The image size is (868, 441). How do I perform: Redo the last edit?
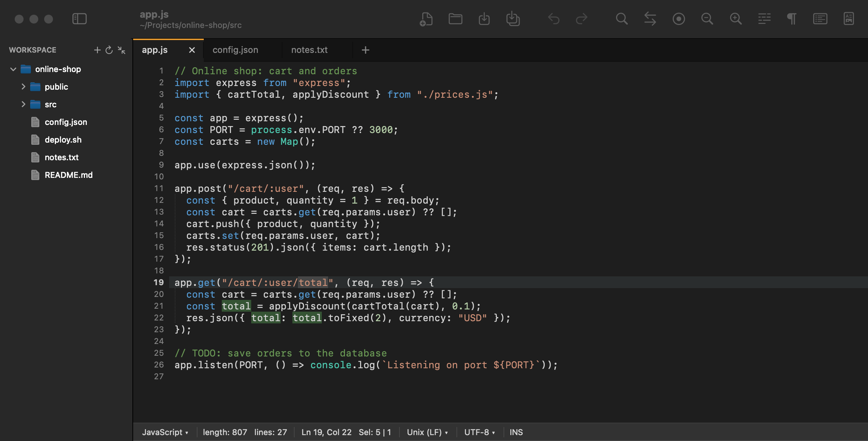[x=581, y=19]
